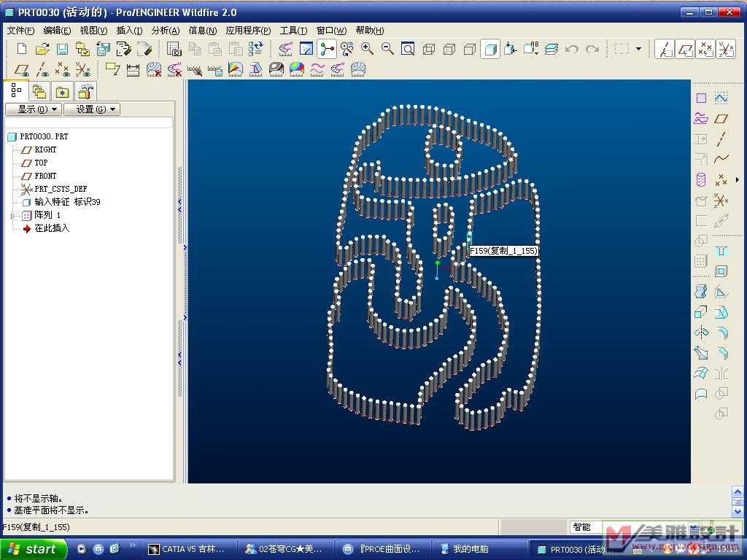Click the distance measure ruler icon
The height and width of the screenshot is (560, 747).
tap(133, 69)
